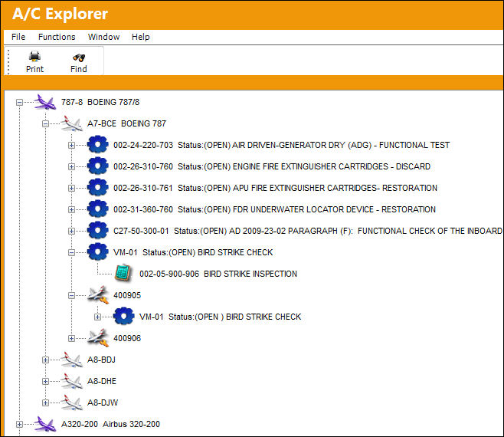Screen dimensions: 504x437
Task: Click the Find label in toolbar
Action: pos(79,69)
